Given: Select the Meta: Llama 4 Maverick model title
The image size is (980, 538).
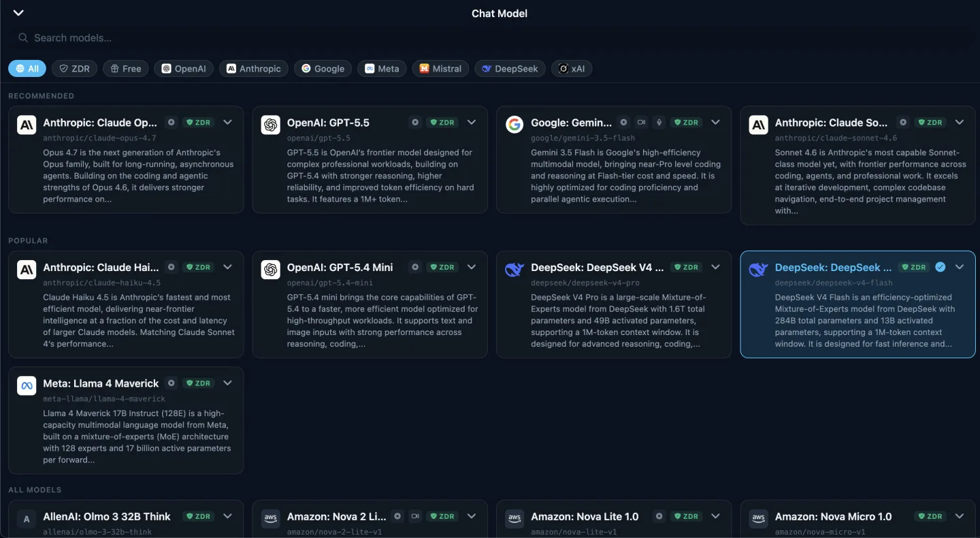Looking at the screenshot, I should (x=101, y=383).
